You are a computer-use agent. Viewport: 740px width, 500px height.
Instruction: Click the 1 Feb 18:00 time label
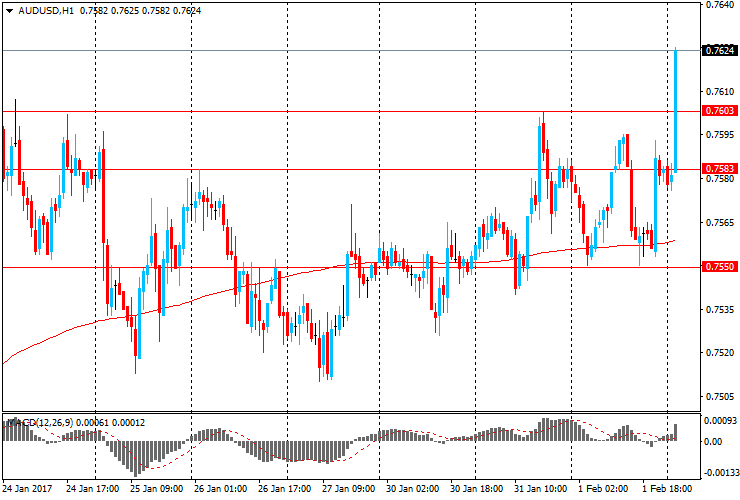[666, 490]
